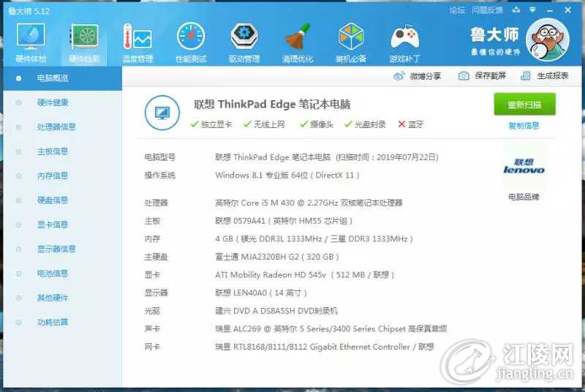Click RTL8168 Gigabit Ethernet Controller value

tap(325, 347)
